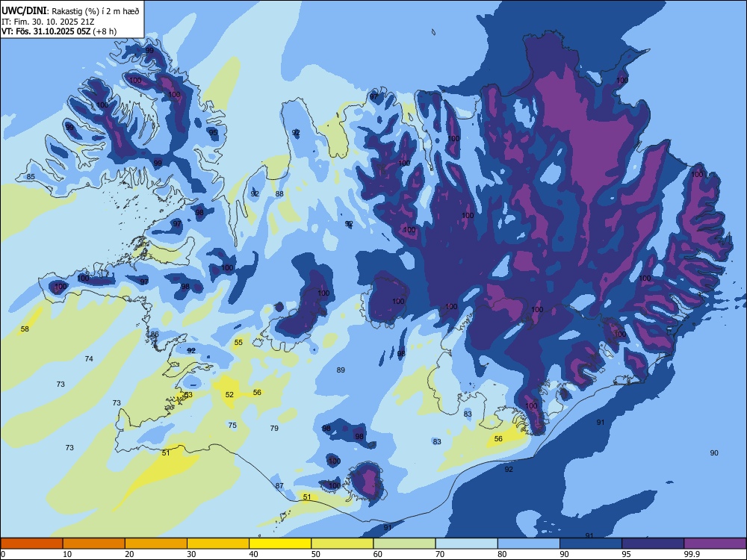This screenshot has height=560, width=747.
Task: Click the legend scale label '70'
Action: coord(440,554)
